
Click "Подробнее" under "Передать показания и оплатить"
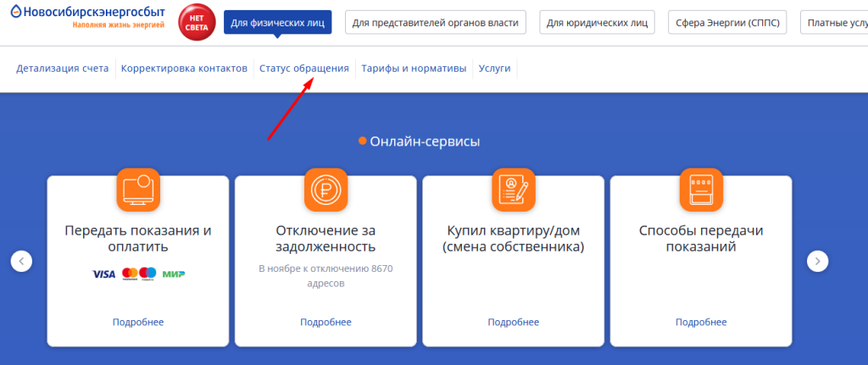137,322
